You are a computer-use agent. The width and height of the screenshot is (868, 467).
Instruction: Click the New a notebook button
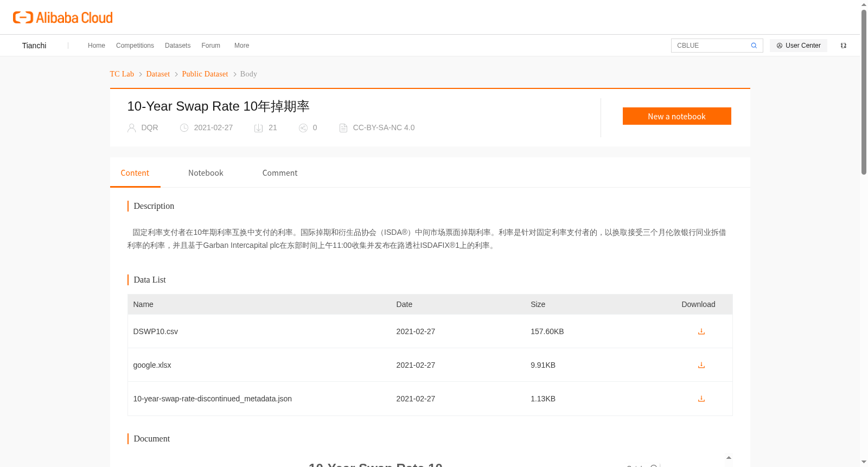[x=676, y=116]
